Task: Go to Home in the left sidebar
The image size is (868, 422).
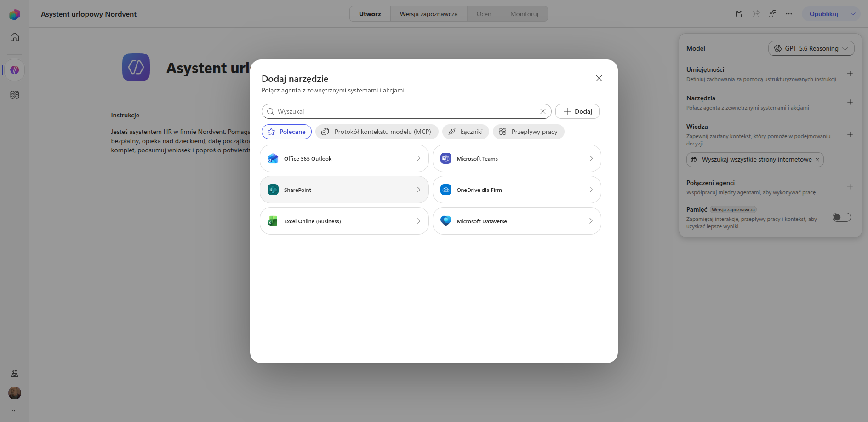Action: tap(15, 37)
